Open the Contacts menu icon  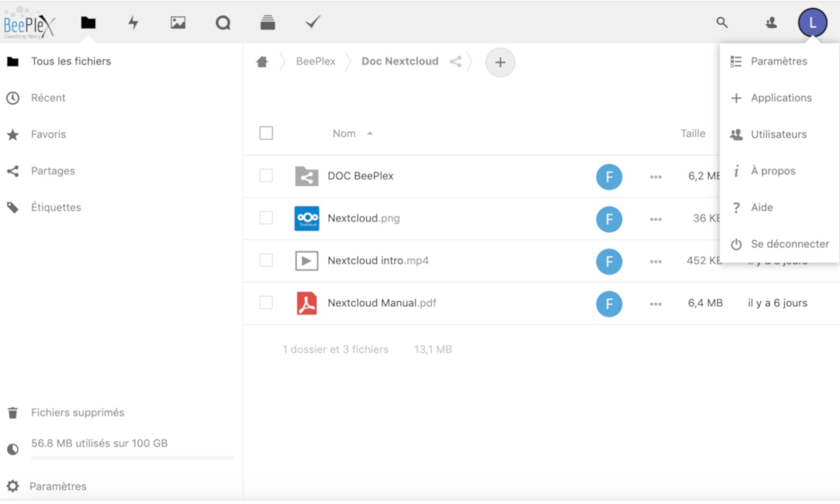pyautogui.click(x=771, y=22)
